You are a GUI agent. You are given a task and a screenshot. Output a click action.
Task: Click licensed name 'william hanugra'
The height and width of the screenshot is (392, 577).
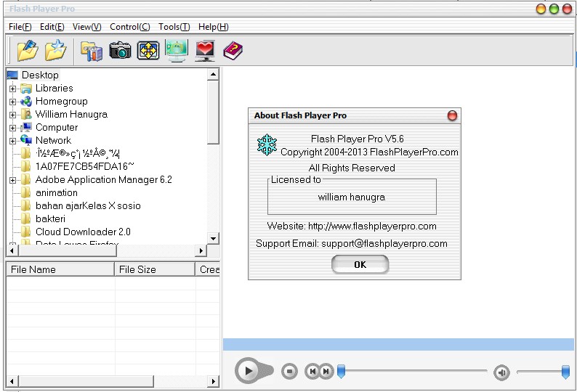(x=352, y=197)
